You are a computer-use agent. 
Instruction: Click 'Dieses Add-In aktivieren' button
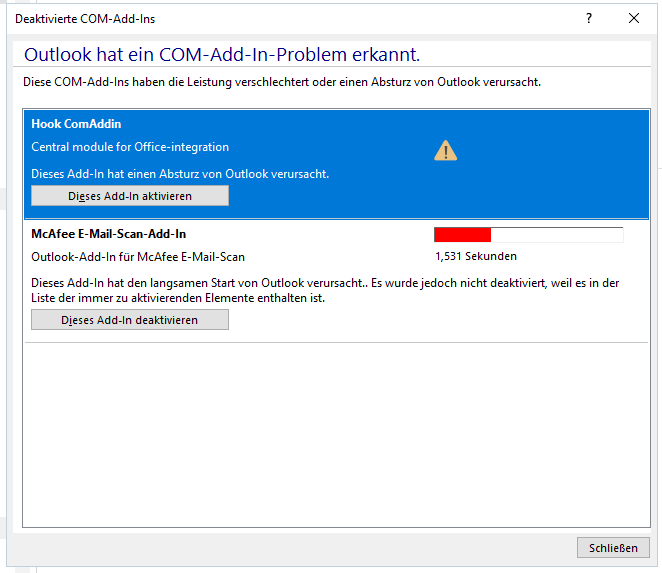130,196
